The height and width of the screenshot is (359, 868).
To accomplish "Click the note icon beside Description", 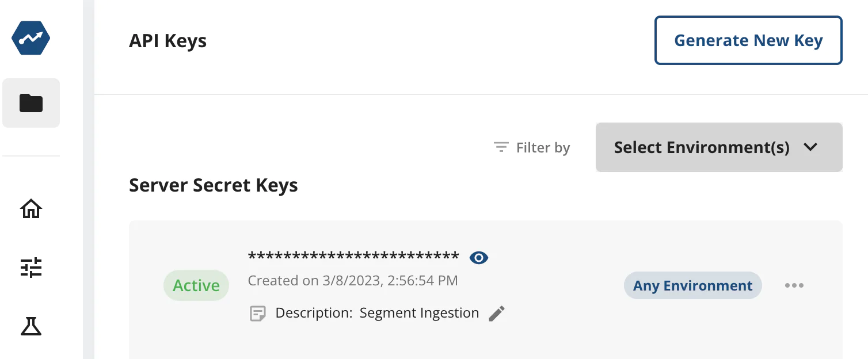I will [x=258, y=314].
